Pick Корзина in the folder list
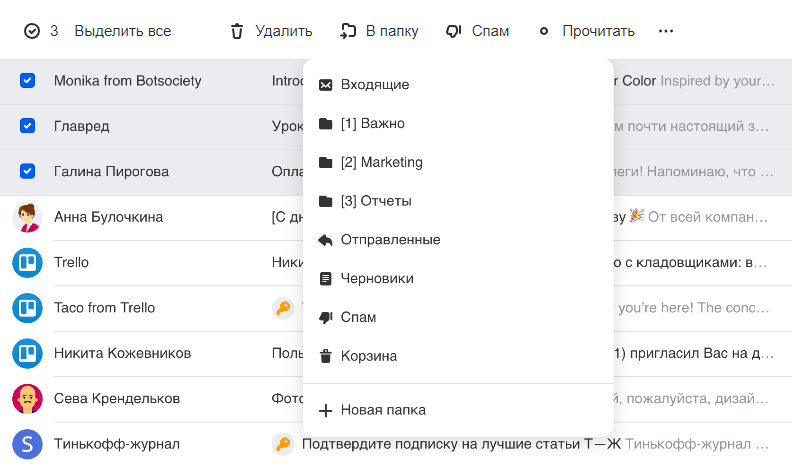The width and height of the screenshot is (792, 471). (368, 356)
